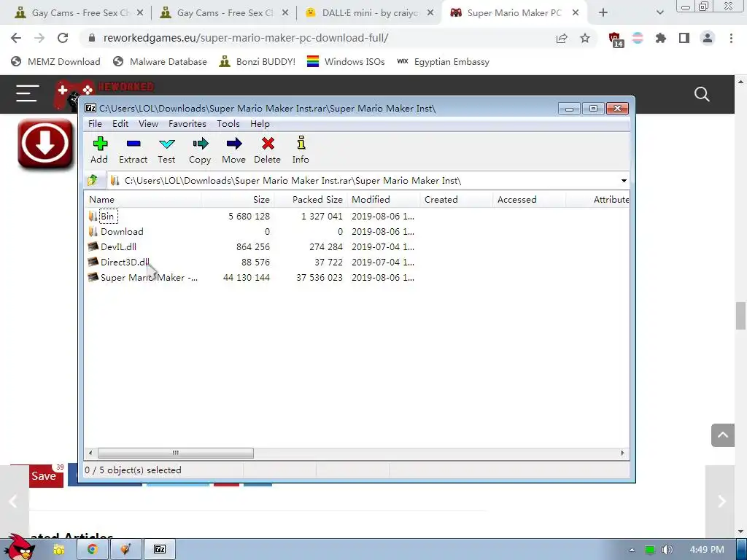Open the volume speaker tray icon
Screen dimensions: 747x560
coord(667,550)
